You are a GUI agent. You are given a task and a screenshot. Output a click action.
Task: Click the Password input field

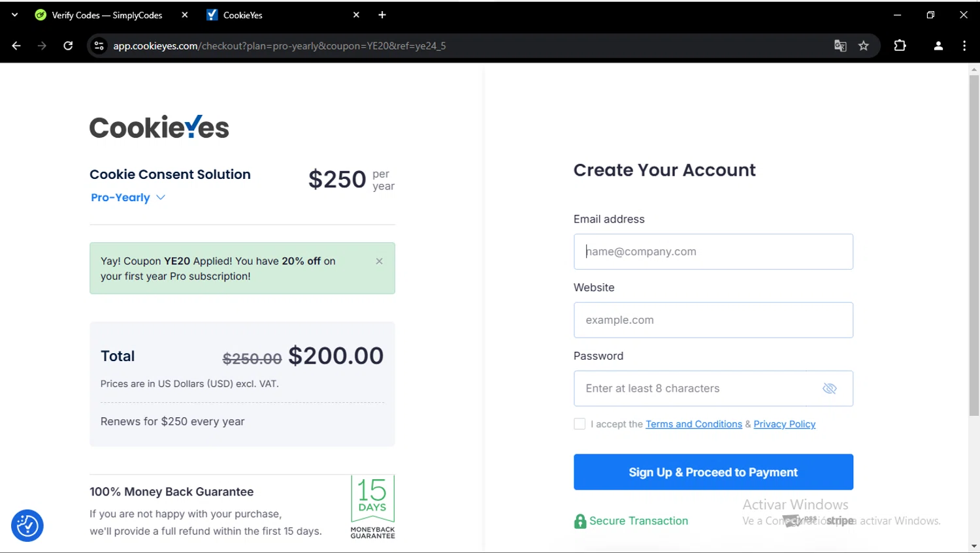[x=713, y=388]
